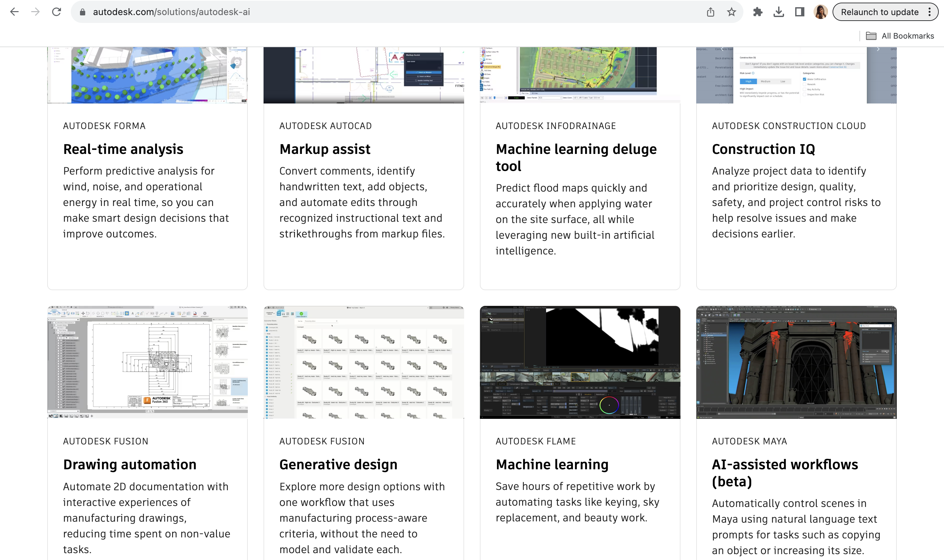Open the AutoCAD markup assist thumbnail
Screen dimensions: 944x560
[364, 75]
